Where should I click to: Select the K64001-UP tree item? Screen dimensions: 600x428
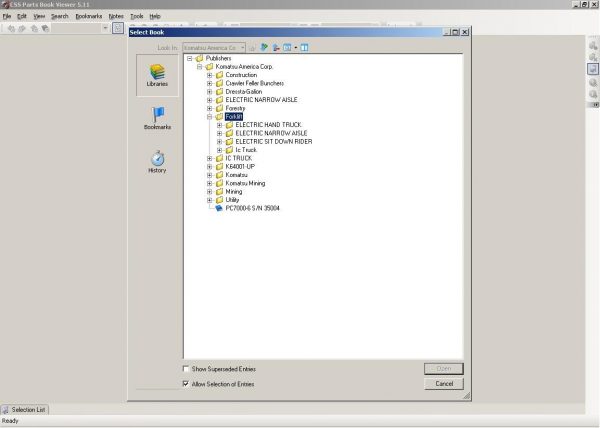(240, 167)
